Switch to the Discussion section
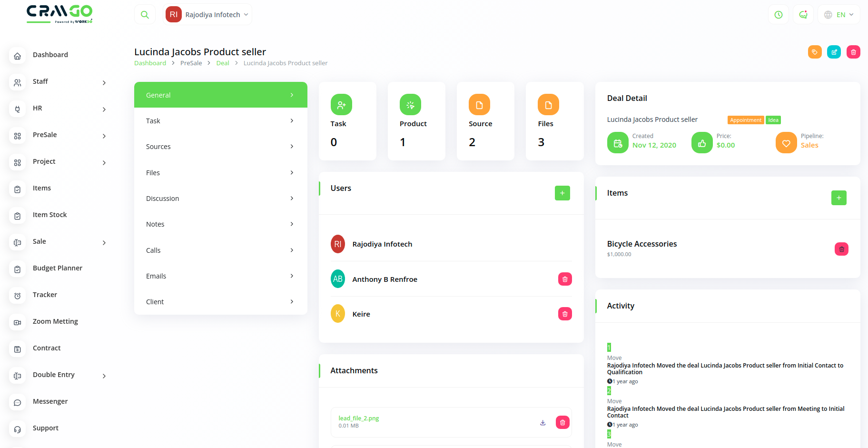This screenshot has height=448, width=868. point(221,199)
